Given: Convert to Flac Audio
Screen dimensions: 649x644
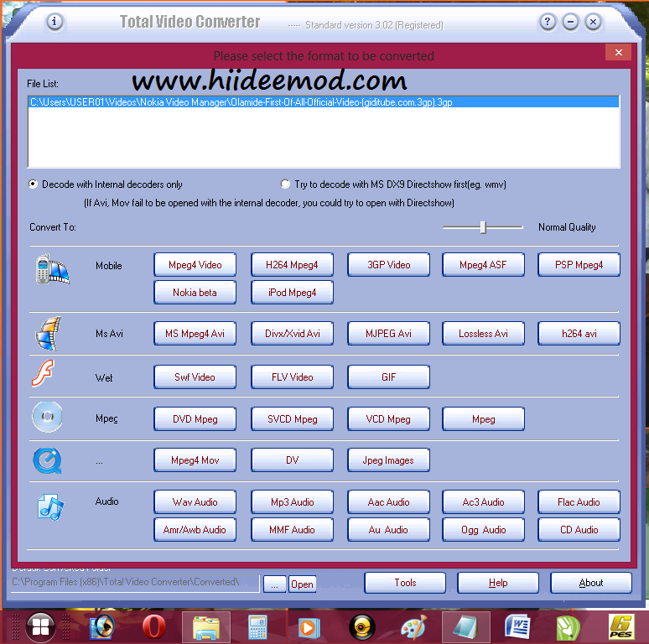Looking at the screenshot, I should (579, 502).
